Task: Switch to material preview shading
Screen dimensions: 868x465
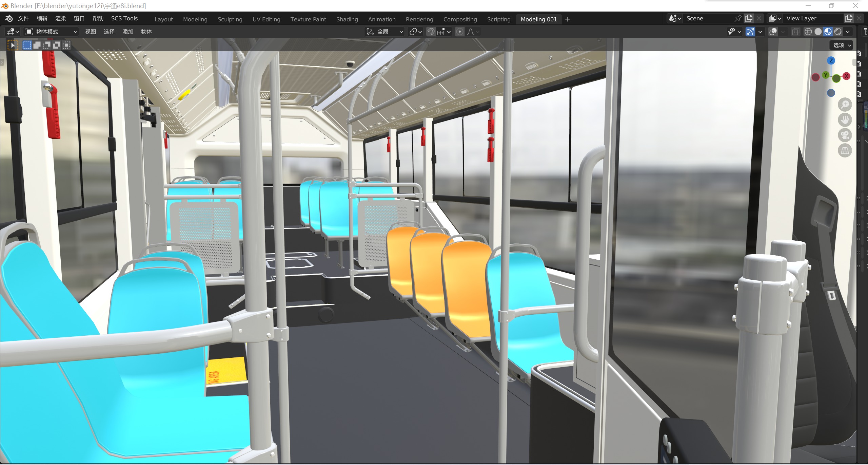Action: pyautogui.click(x=828, y=32)
